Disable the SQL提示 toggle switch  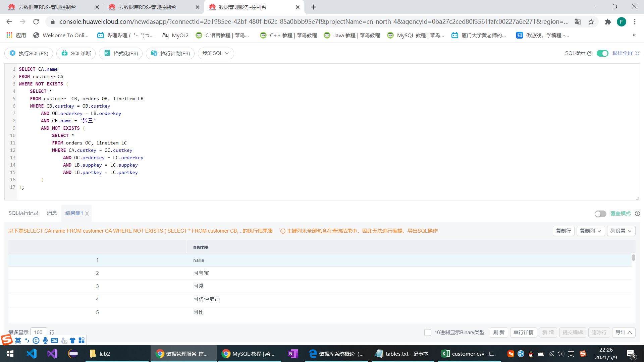602,53
